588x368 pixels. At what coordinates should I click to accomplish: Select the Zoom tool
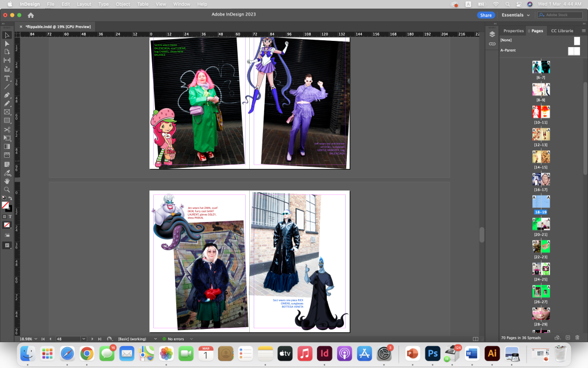click(x=7, y=190)
